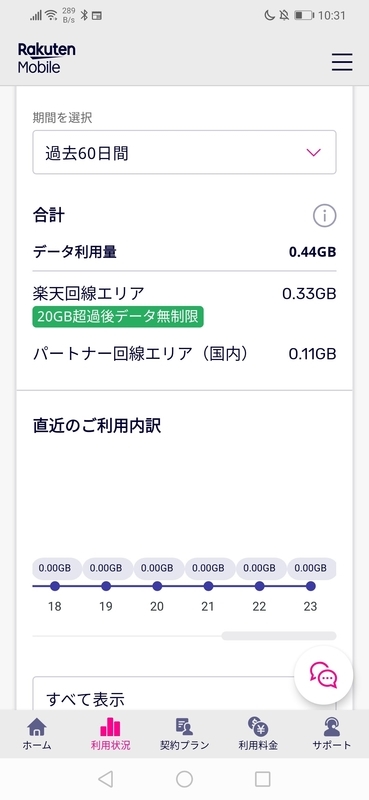Select the day 21 data point
The height and width of the screenshot is (800, 369).
coord(208,586)
